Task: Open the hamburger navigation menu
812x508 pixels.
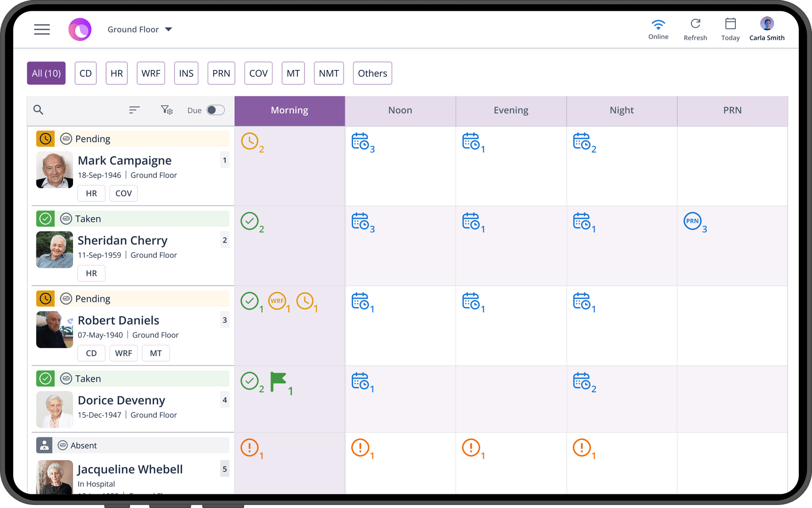Action: coord(42,29)
